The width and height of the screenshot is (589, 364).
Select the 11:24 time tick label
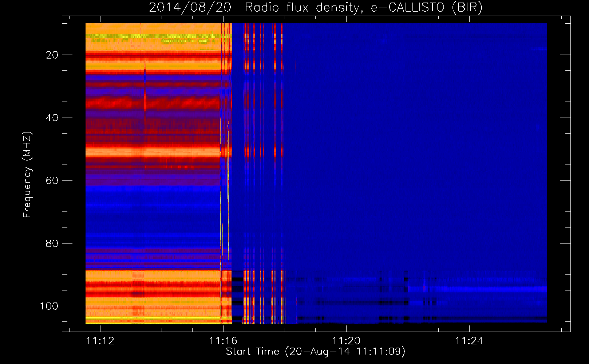tap(469, 341)
